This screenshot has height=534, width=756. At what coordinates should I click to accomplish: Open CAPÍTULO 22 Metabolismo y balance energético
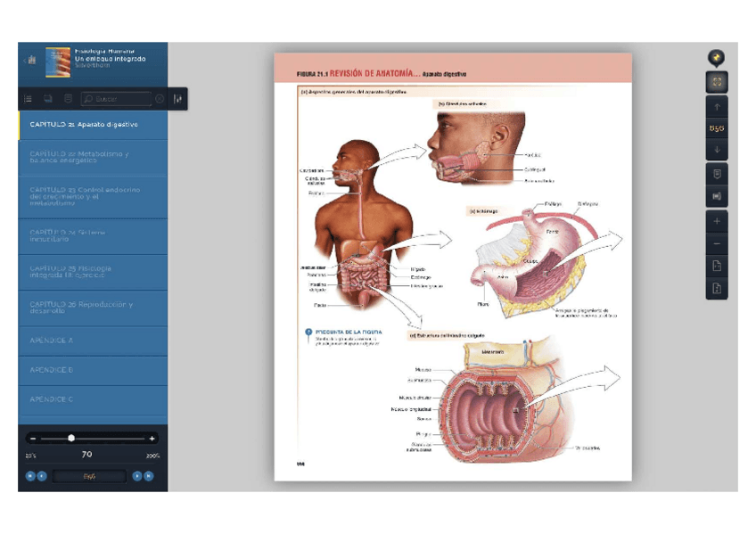(x=93, y=158)
